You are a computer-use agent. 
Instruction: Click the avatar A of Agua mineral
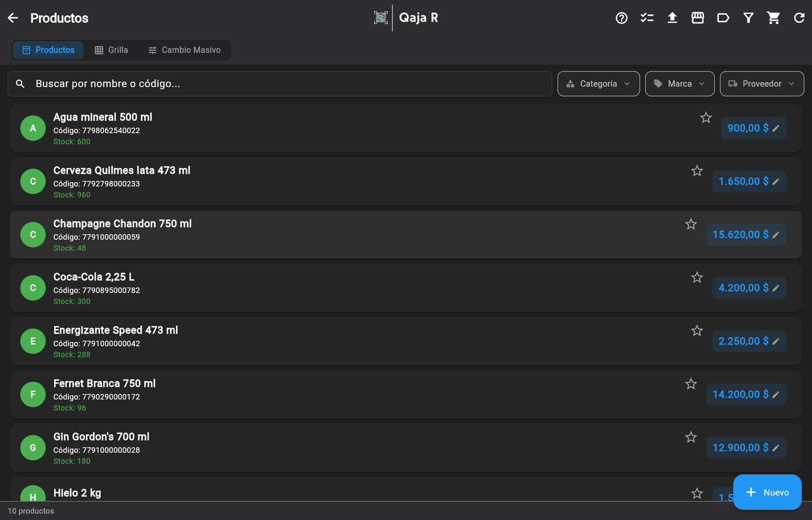[x=33, y=128]
